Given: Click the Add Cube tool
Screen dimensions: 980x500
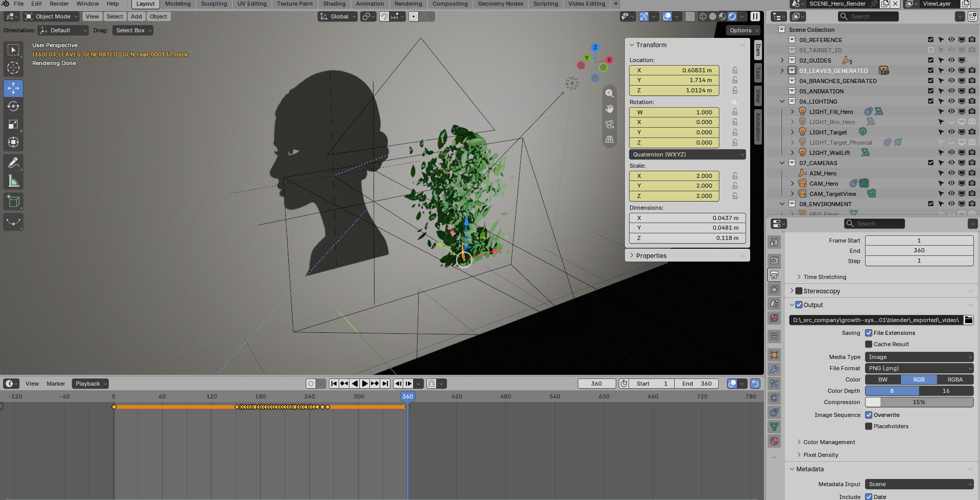Looking at the screenshot, I should [13, 202].
